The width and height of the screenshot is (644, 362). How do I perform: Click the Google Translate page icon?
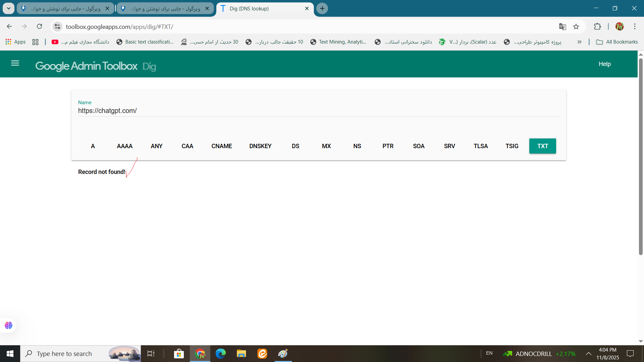click(562, 27)
